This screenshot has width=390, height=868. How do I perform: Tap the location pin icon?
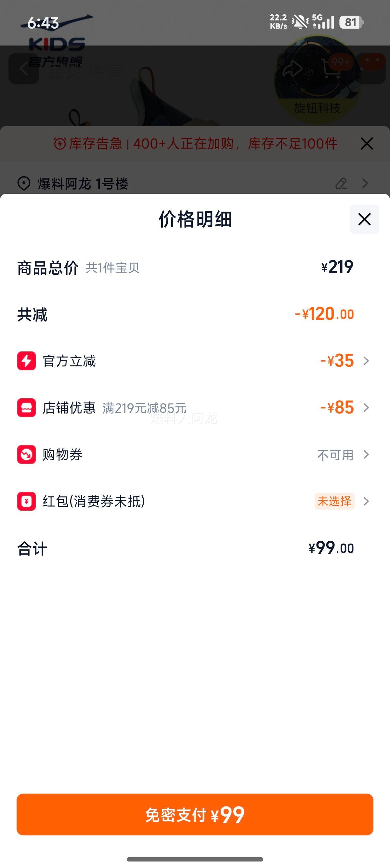coord(24,184)
